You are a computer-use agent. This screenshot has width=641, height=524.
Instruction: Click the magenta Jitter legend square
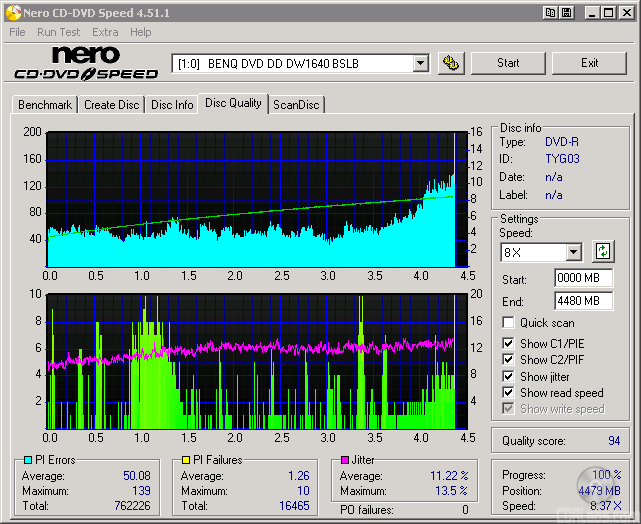click(x=343, y=461)
